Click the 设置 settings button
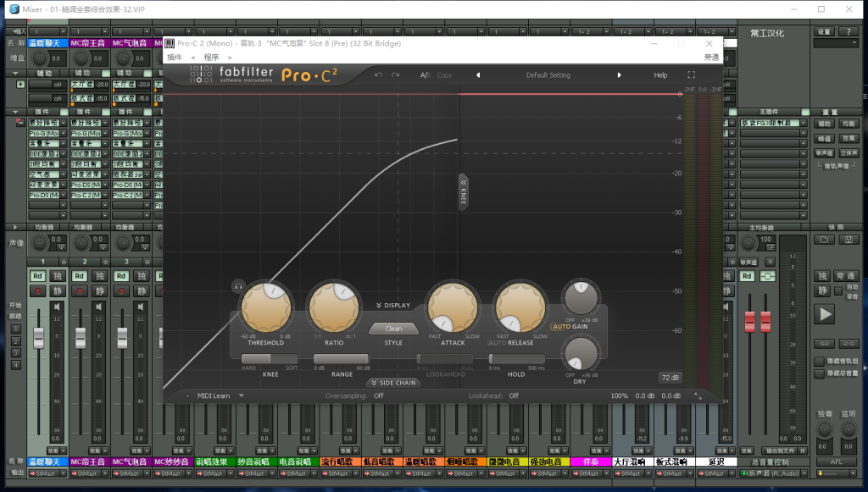This screenshot has width=868, height=492. pyautogui.click(x=824, y=31)
